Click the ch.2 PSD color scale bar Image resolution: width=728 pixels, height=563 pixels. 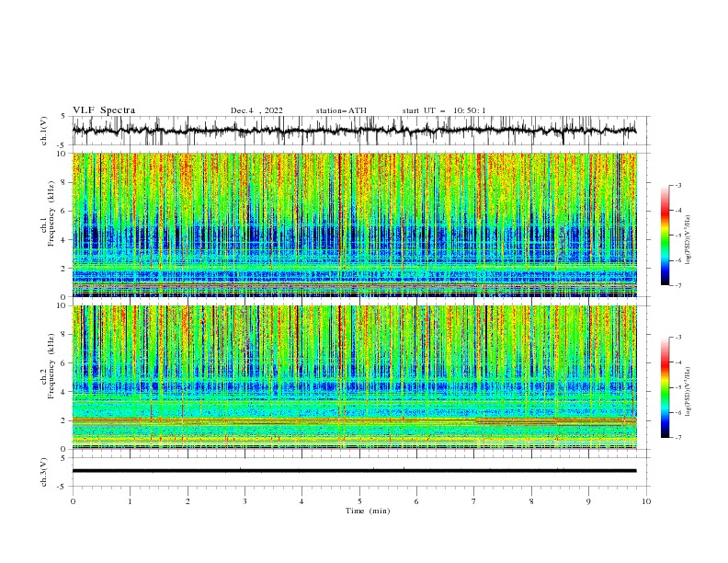tap(665, 387)
